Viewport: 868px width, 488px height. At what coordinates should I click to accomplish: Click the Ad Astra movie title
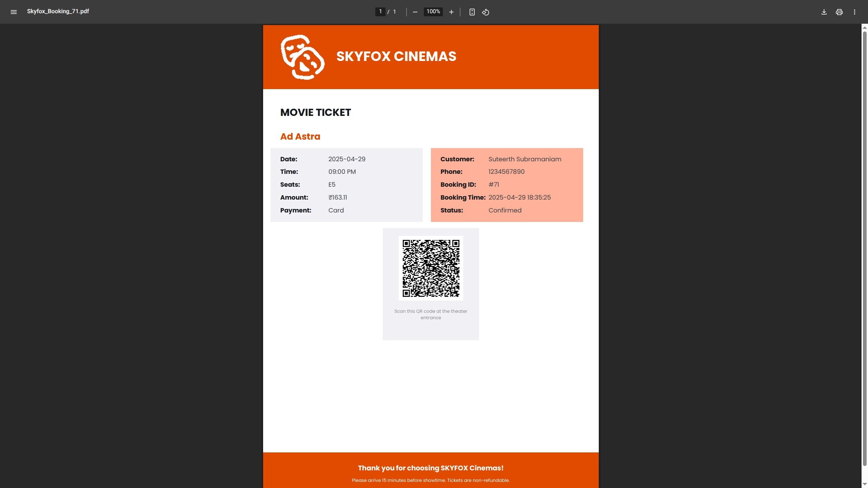pos(300,136)
